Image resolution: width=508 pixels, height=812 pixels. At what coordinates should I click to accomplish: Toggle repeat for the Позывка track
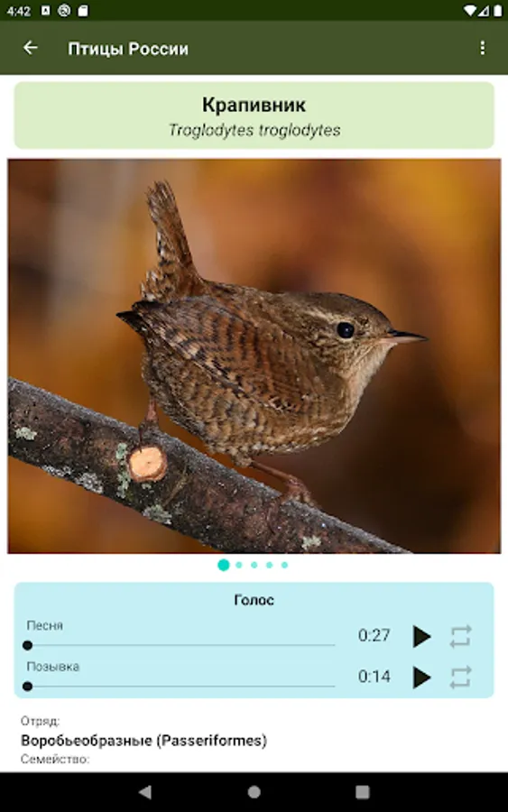(460, 677)
